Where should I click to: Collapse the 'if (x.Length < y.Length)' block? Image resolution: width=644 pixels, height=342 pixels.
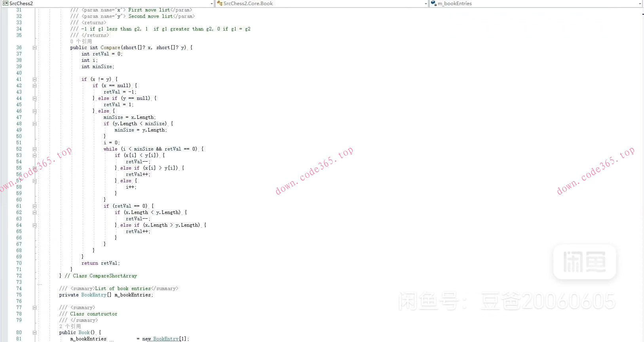tap(34, 212)
